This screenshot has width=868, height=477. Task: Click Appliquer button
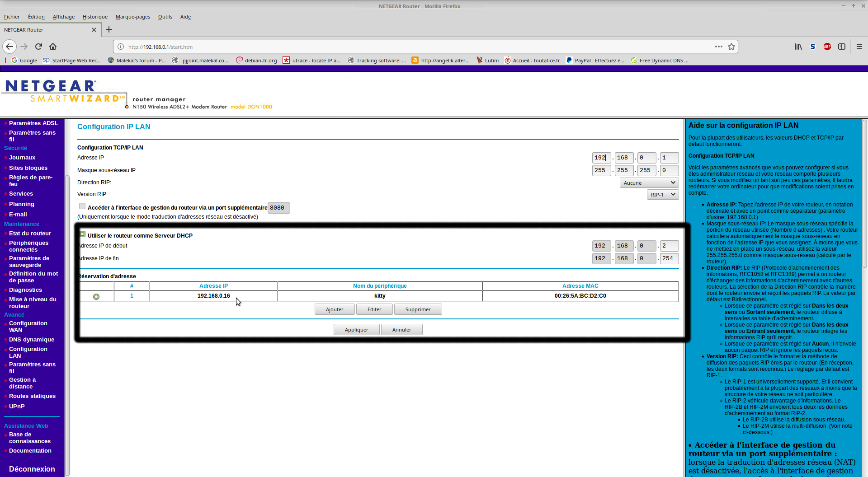357,330
